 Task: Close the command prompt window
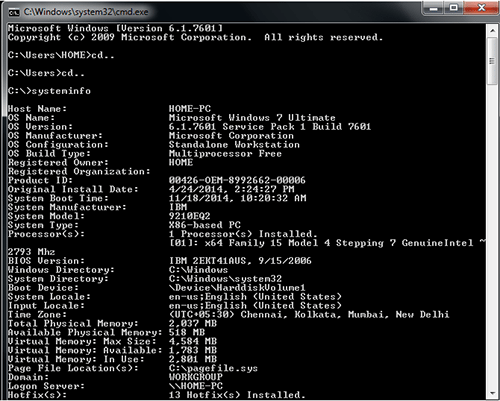481,8
